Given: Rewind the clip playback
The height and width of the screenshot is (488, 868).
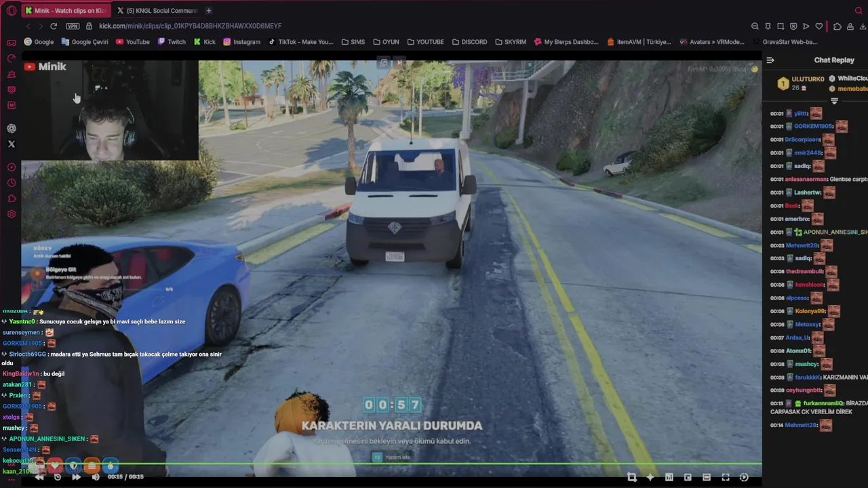Looking at the screenshot, I should pos(39,476).
